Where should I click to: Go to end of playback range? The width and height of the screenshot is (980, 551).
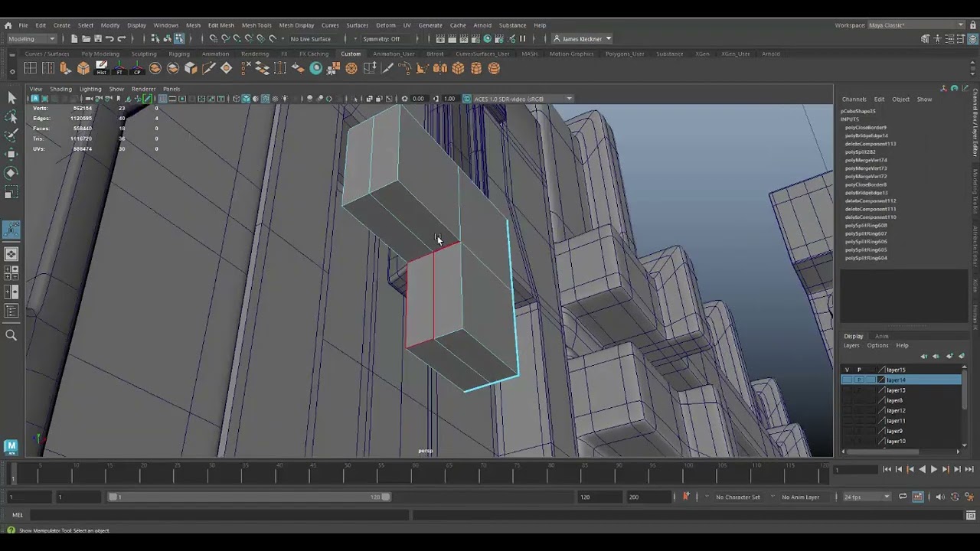click(x=968, y=469)
